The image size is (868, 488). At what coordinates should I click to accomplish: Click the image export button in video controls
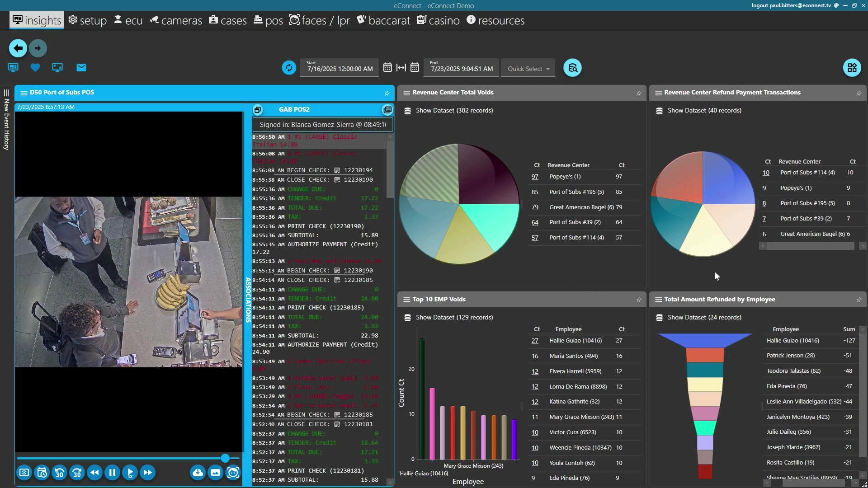(x=216, y=473)
